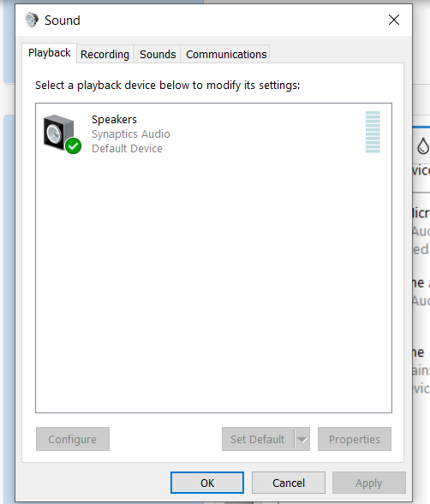This screenshot has width=430, height=504.
Task: Open speaker Properties
Action: 355,439
